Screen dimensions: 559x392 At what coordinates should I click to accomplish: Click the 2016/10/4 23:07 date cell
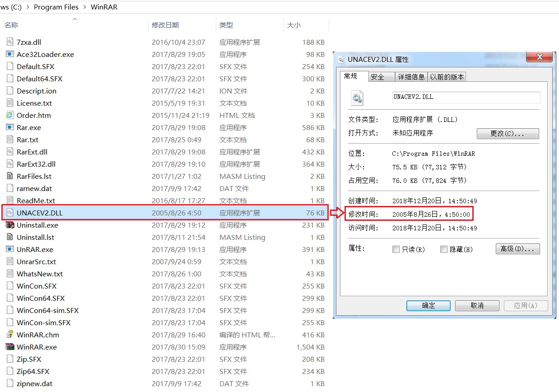(x=178, y=42)
